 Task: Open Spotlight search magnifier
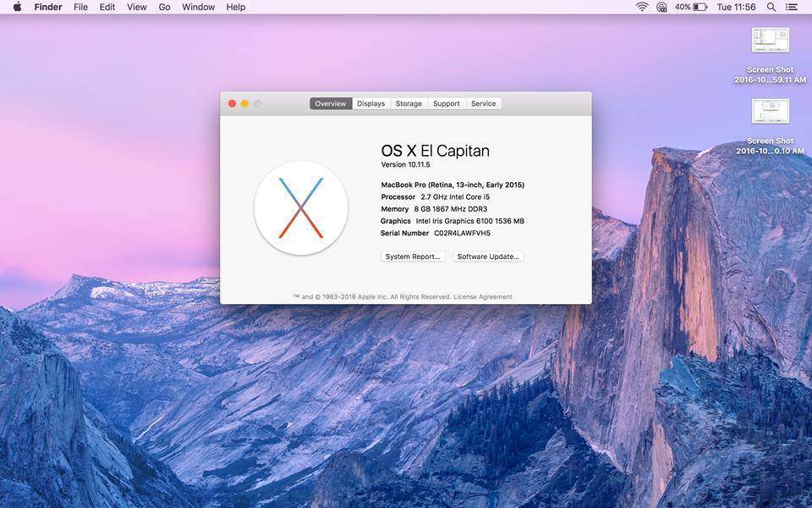(771, 8)
